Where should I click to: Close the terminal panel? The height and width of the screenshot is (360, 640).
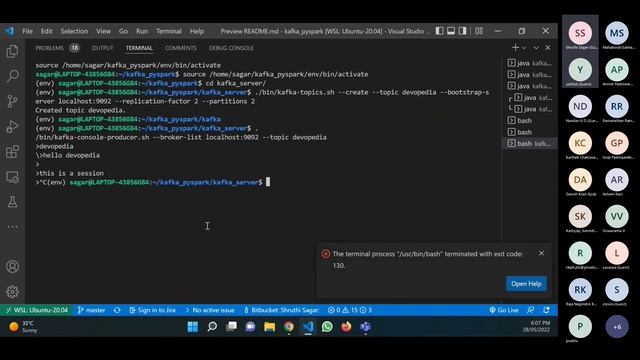548,48
